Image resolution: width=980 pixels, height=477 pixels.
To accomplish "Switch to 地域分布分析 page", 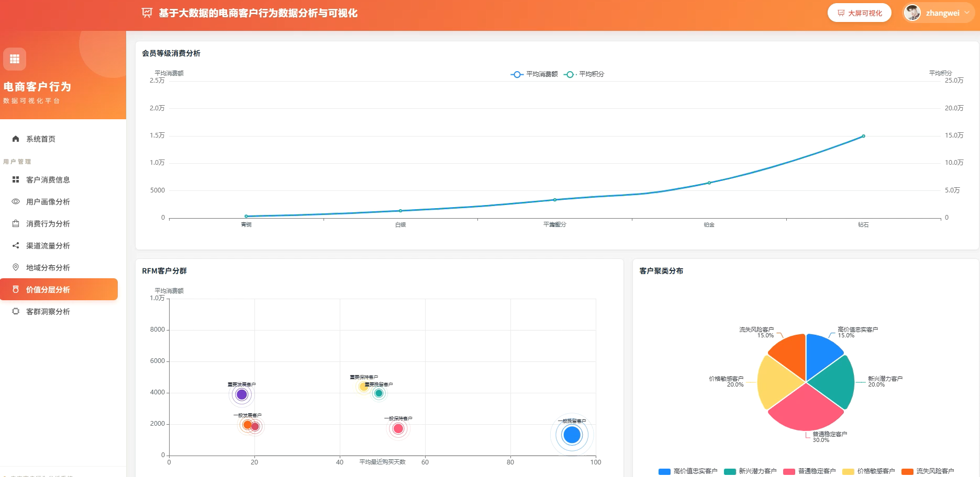I will (x=59, y=267).
